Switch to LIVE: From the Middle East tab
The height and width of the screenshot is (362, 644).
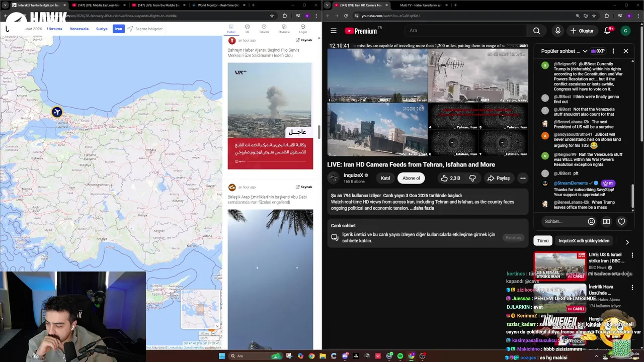(158, 5)
